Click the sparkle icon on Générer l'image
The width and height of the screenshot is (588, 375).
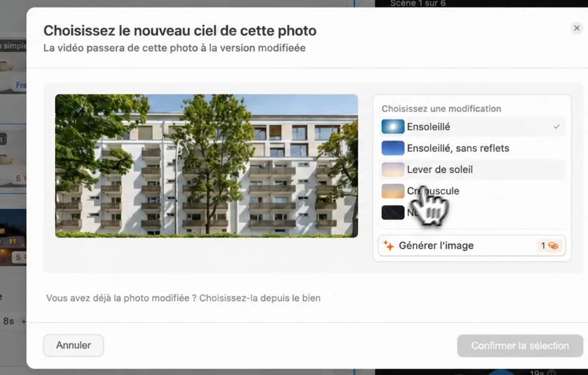pyautogui.click(x=388, y=246)
